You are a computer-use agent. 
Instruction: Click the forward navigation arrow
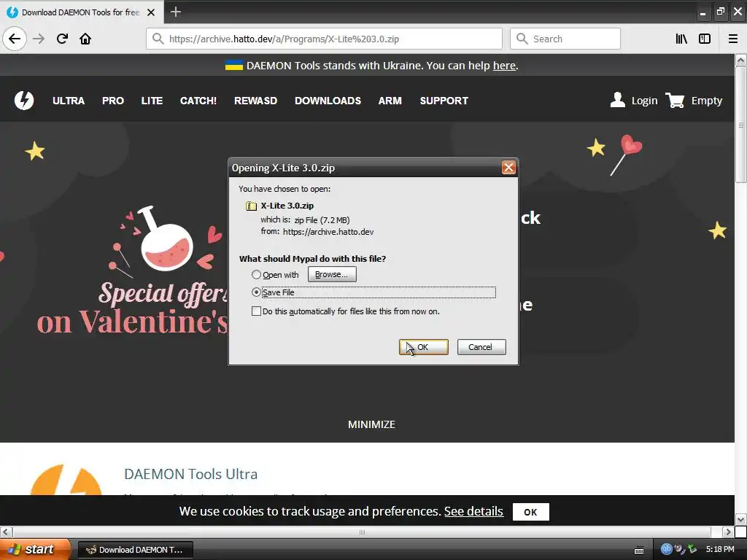39,39
